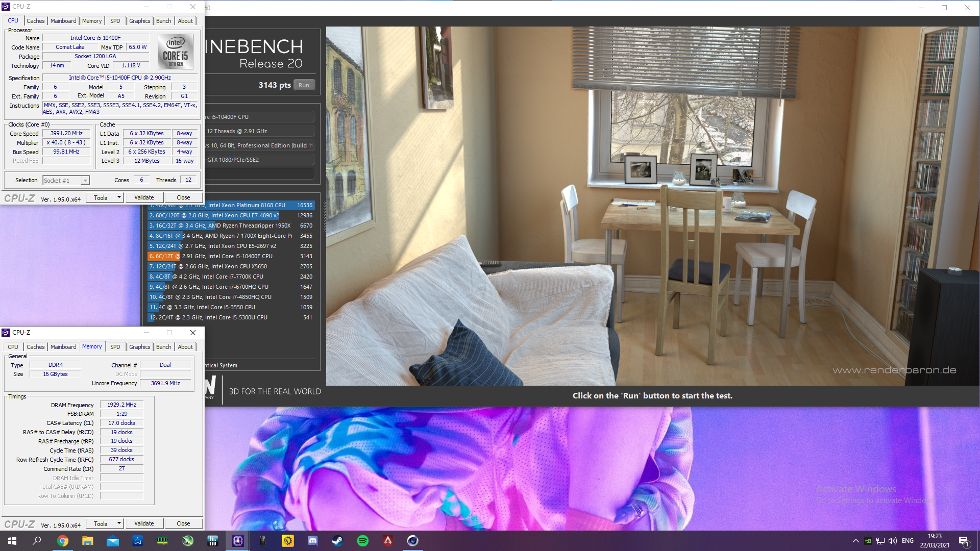Open About tab in lower CPU-Z window

pos(185,347)
